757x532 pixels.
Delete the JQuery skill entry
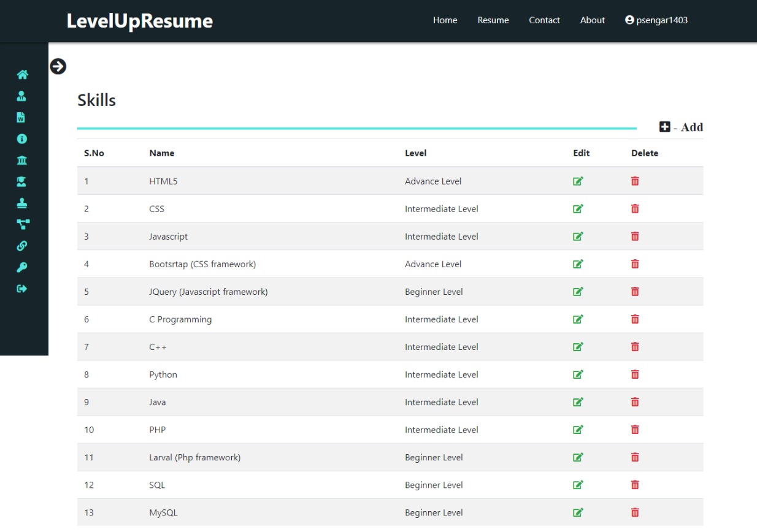(x=635, y=291)
